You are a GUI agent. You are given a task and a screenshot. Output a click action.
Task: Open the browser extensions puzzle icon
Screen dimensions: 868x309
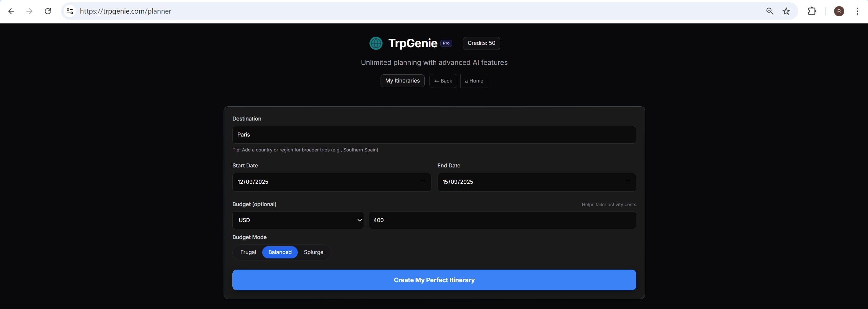[812, 11]
